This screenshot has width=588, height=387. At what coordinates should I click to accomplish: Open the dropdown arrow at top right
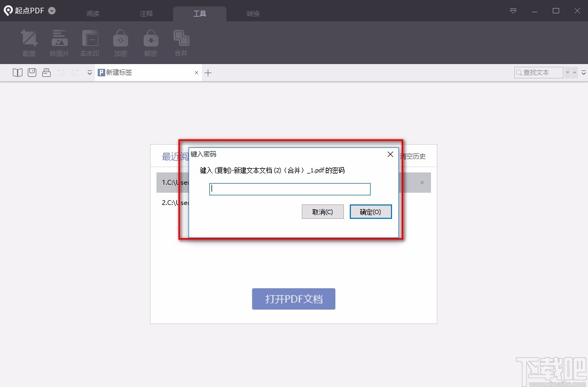[x=512, y=11]
